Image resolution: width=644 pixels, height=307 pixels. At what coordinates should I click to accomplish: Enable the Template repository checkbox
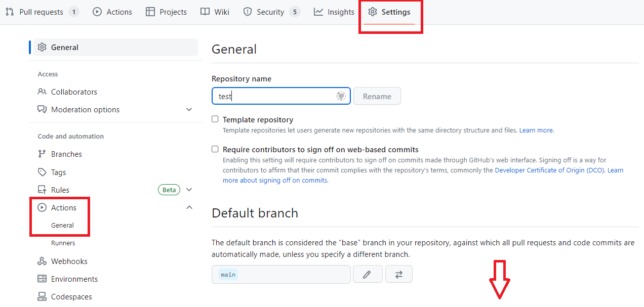[215, 119]
